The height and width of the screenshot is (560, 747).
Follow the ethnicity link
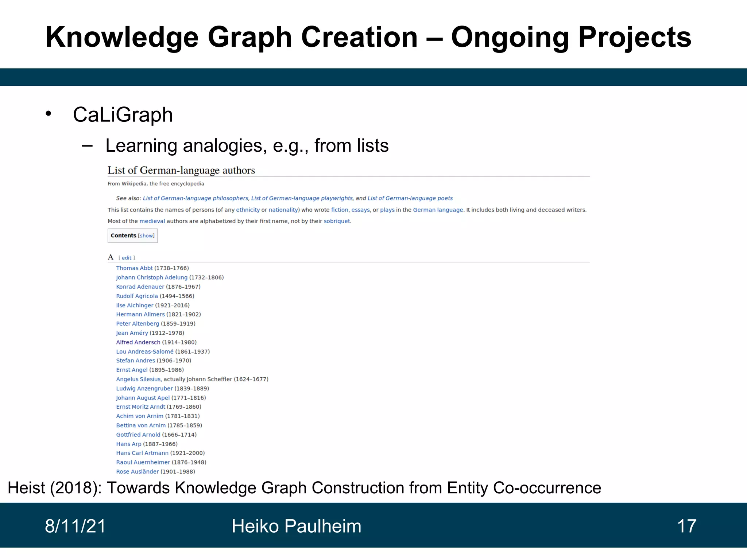(x=248, y=210)
